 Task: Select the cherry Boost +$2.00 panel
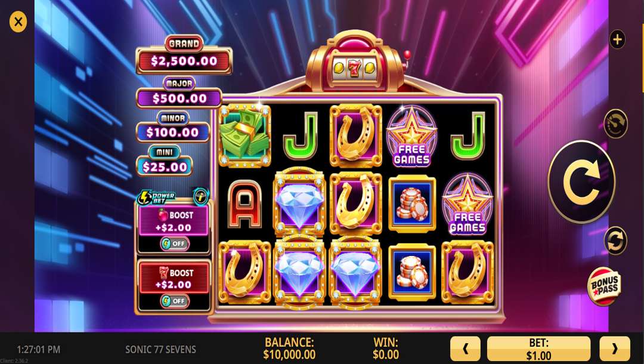point(174,221)
